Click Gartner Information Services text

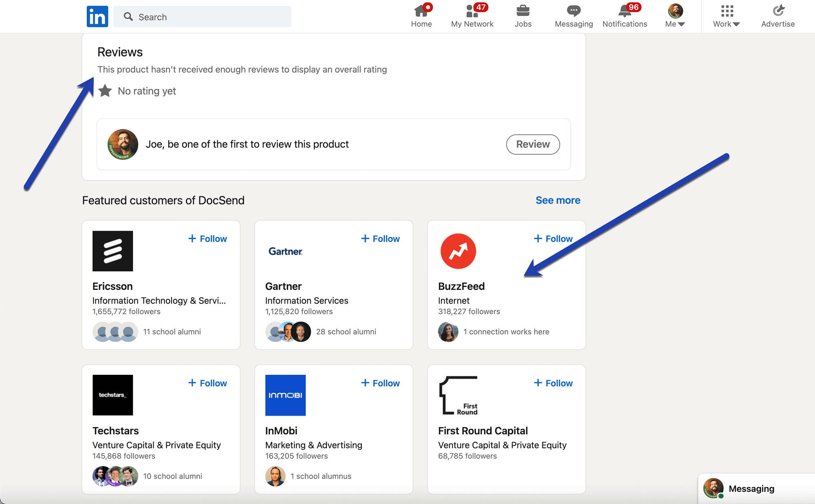point(307,301)
